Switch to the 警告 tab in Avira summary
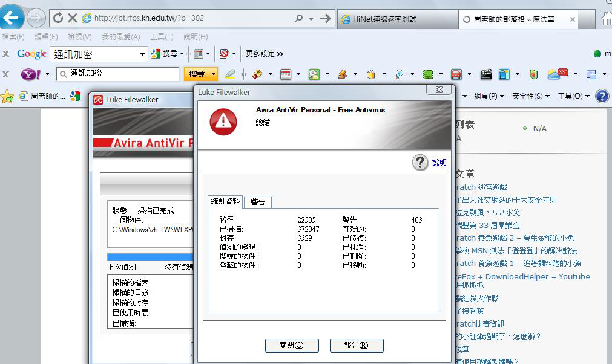 point(258,202)
